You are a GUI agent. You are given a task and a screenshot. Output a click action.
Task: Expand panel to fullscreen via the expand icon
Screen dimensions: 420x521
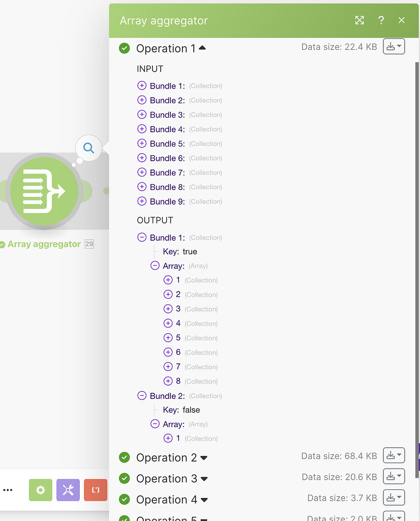tap(359, 20)
